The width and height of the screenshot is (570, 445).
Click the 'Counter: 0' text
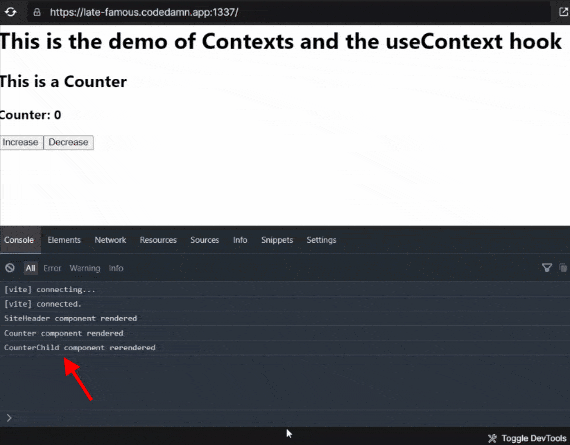pyautogui.click(x=31, y=115)
